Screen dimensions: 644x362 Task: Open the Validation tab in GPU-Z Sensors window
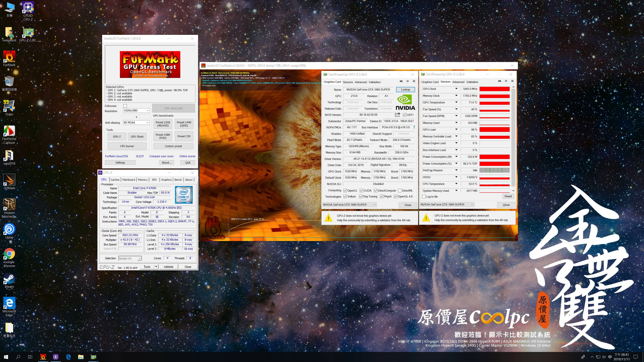472,82
